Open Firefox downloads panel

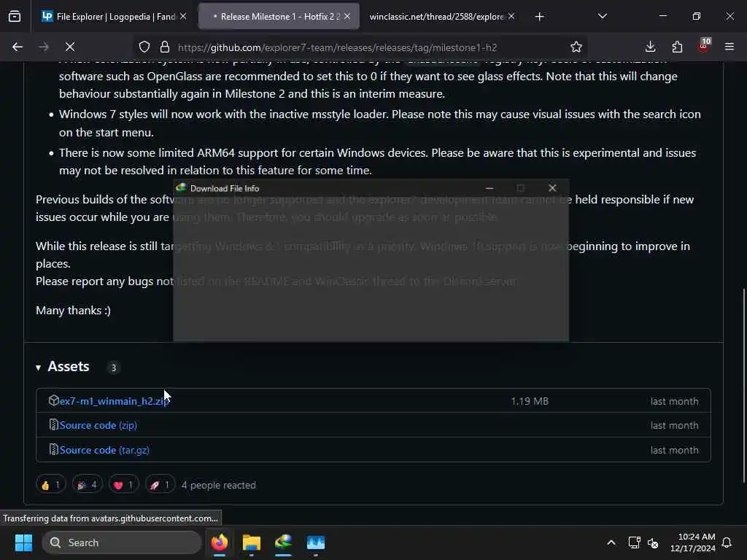650,47
